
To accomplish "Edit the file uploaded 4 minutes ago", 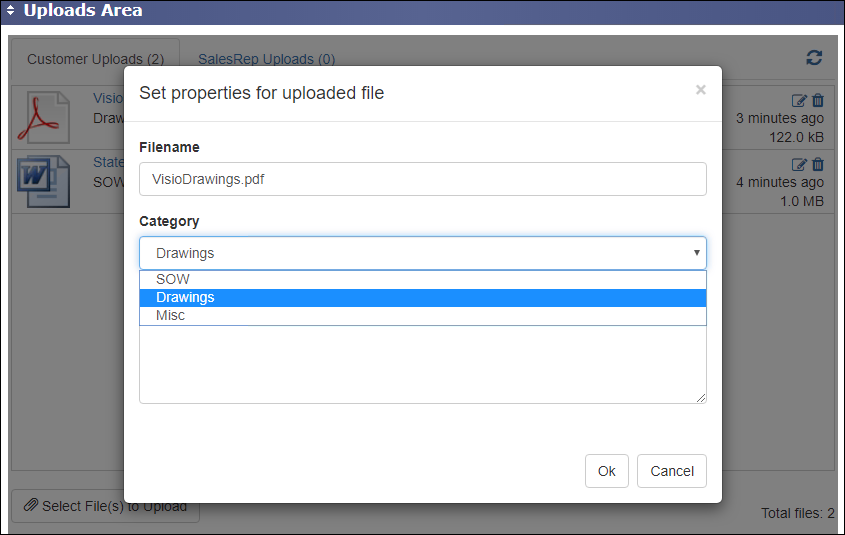I will click(x=798, y=164).
